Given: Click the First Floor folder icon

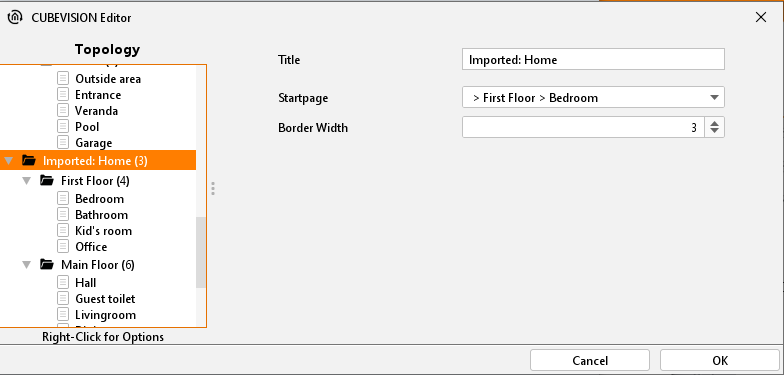Looking at the screenshot, I should tap(47, 180).
